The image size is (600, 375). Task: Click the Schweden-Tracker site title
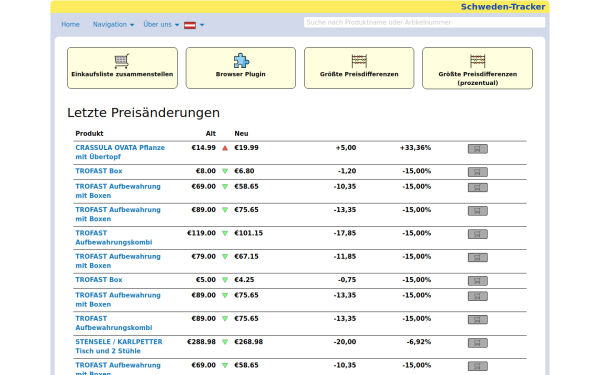tap(503, 7)
